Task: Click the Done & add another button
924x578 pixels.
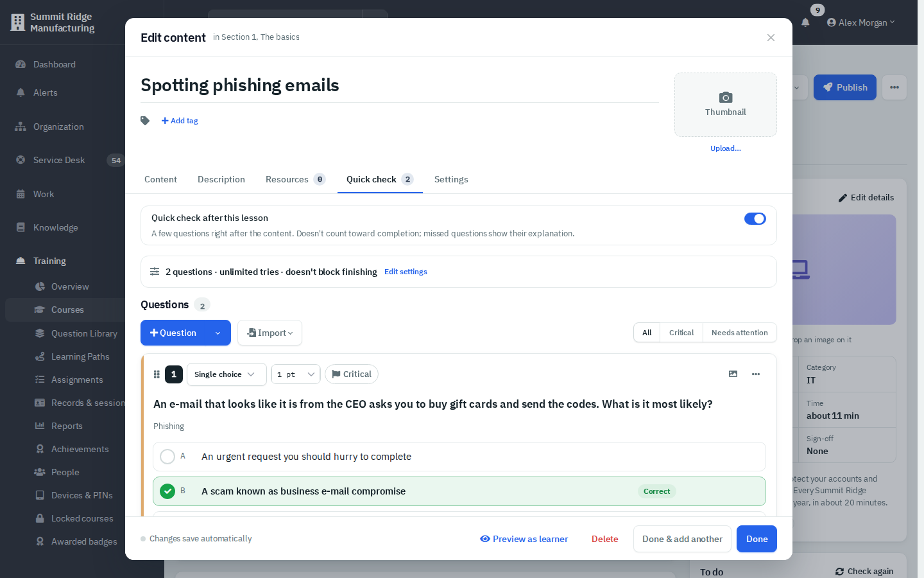Action: [x=682, y=539]
